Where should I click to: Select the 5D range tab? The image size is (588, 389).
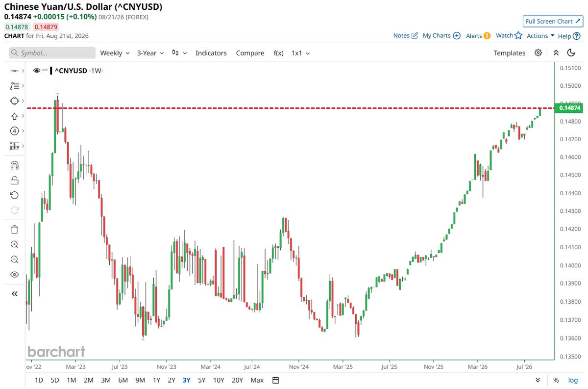click(54, 380)
